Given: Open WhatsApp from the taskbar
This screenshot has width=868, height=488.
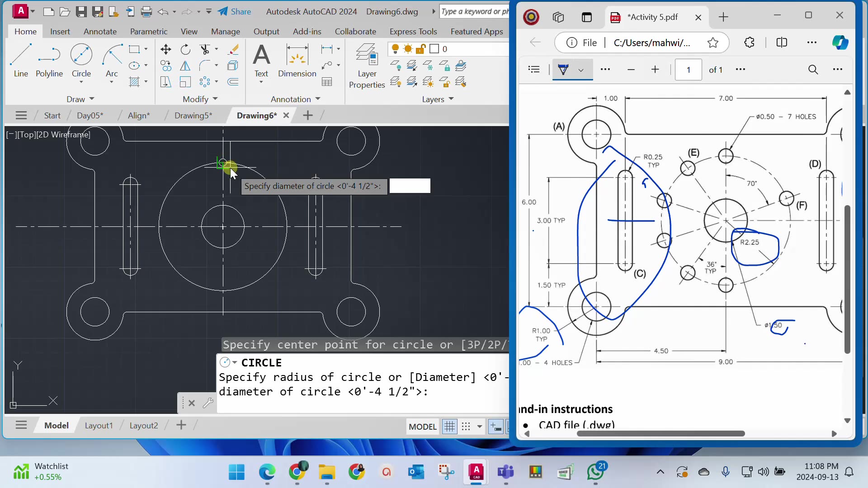Looking at the screenshot, I should coord(596,472).
